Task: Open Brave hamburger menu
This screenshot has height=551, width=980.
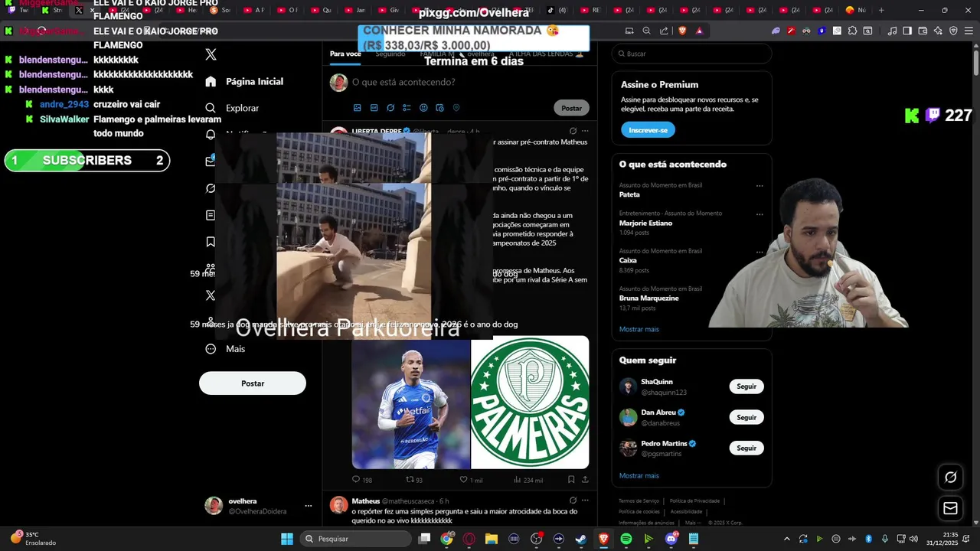Action: (x=969, y=31)
